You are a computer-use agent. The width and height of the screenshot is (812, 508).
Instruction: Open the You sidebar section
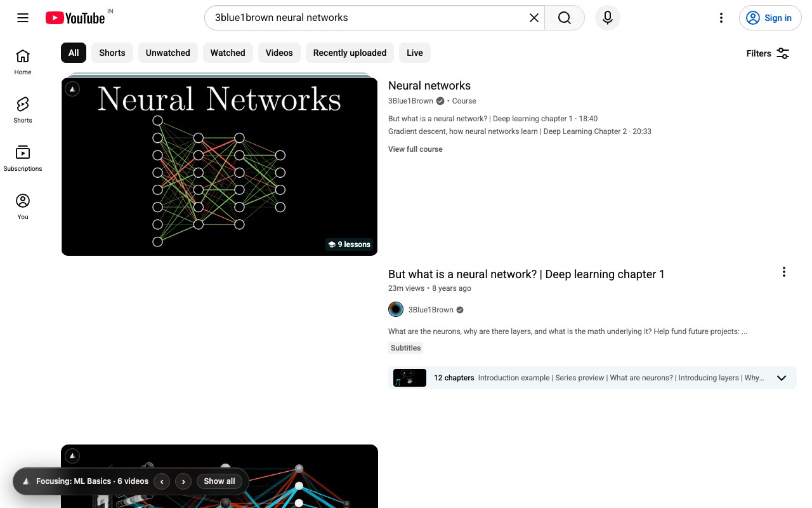pyautogui.click(x=23, y=206)
